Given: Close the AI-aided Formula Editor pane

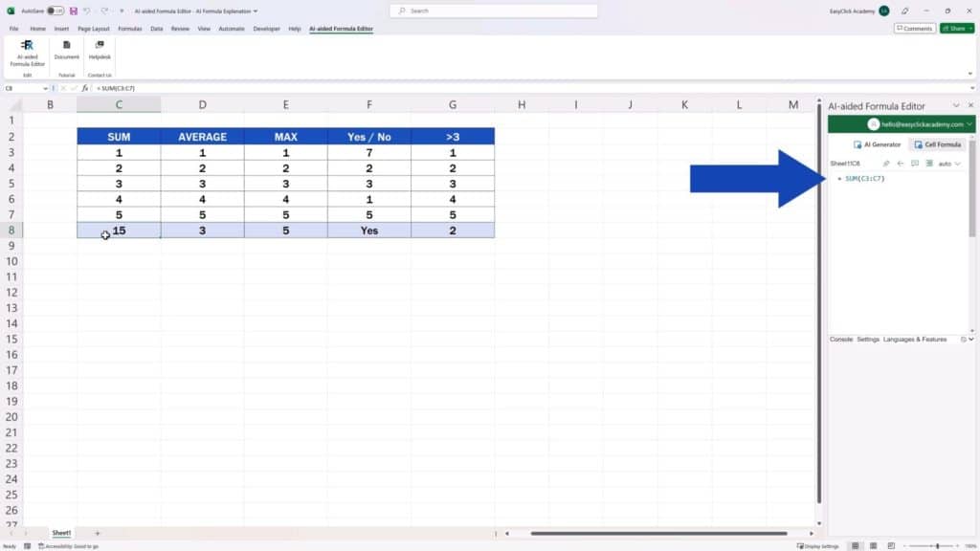Looking at the screenshot, I should pos(970,105).
